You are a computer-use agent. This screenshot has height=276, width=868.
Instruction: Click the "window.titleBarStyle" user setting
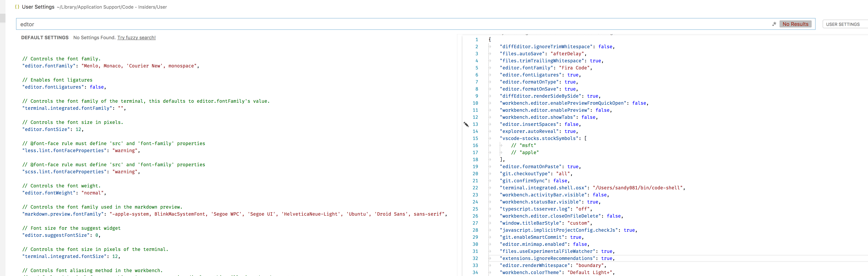(x=546, y=223)
